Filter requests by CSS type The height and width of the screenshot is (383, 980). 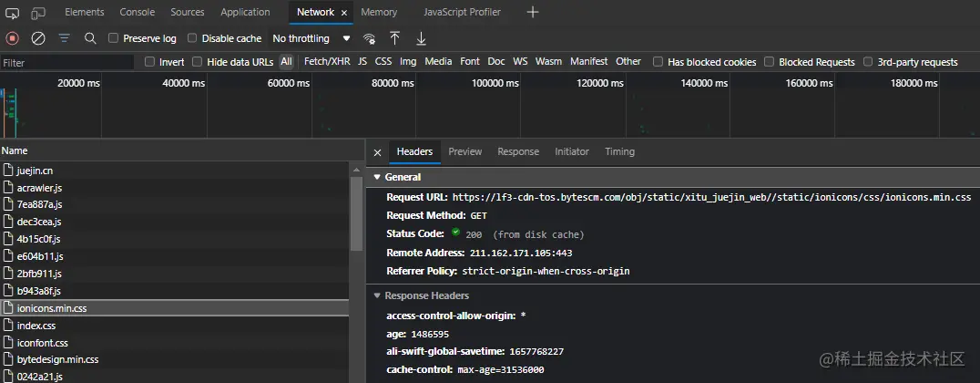coord(383,61)
